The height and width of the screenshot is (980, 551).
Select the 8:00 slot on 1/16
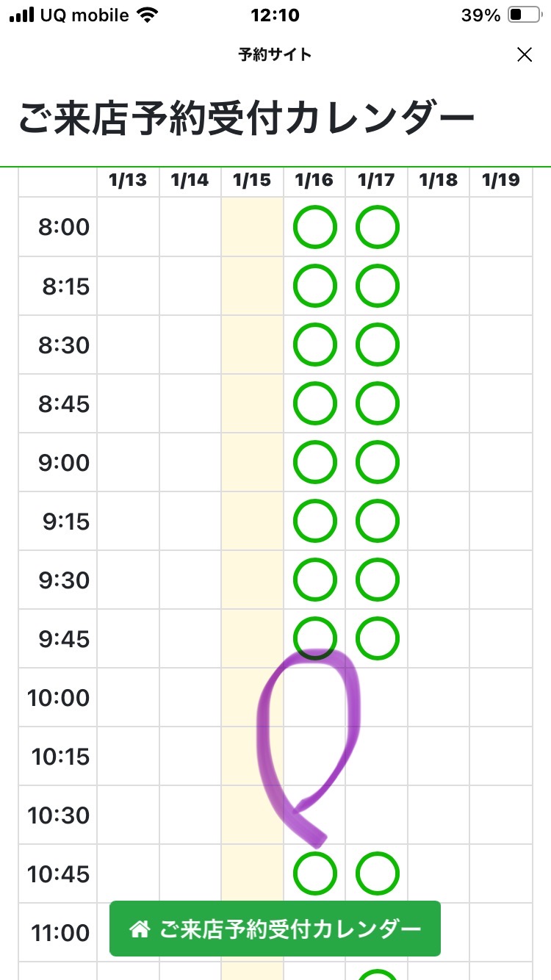[315, 227]
